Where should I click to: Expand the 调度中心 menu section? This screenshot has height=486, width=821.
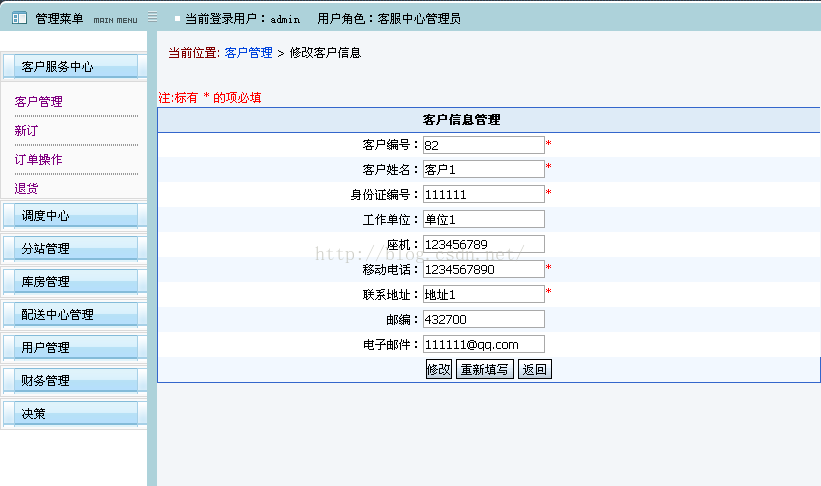[74, 216]
